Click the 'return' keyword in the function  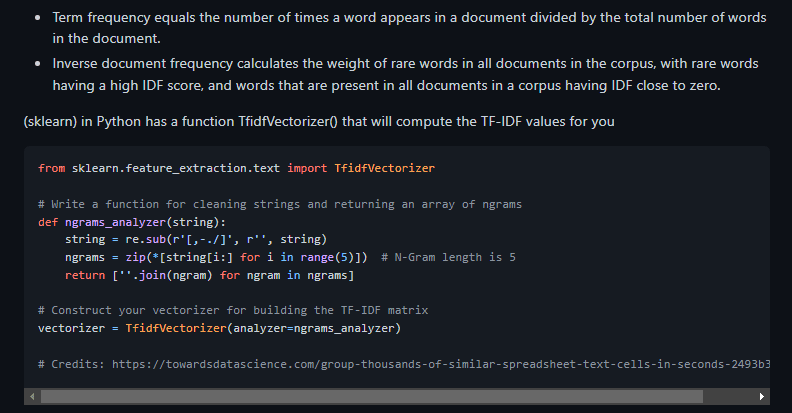85,275
